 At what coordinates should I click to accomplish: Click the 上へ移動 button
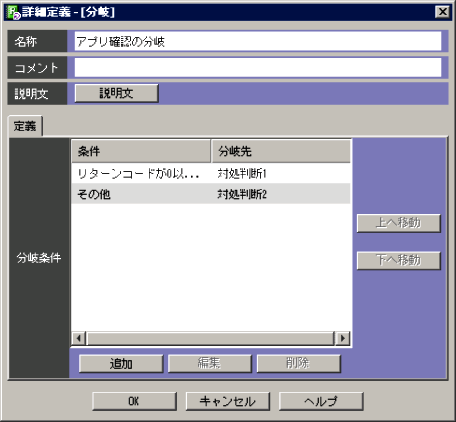coord(399,223)
